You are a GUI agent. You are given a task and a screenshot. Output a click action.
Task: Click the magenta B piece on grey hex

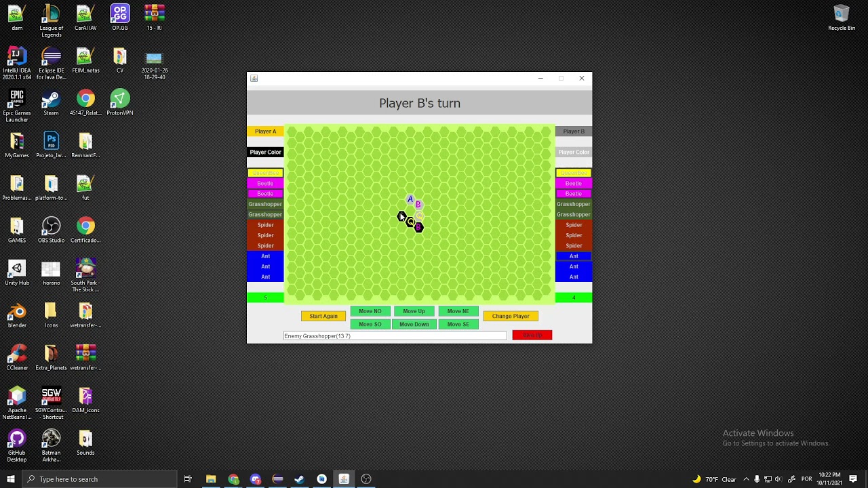[418, 204]
